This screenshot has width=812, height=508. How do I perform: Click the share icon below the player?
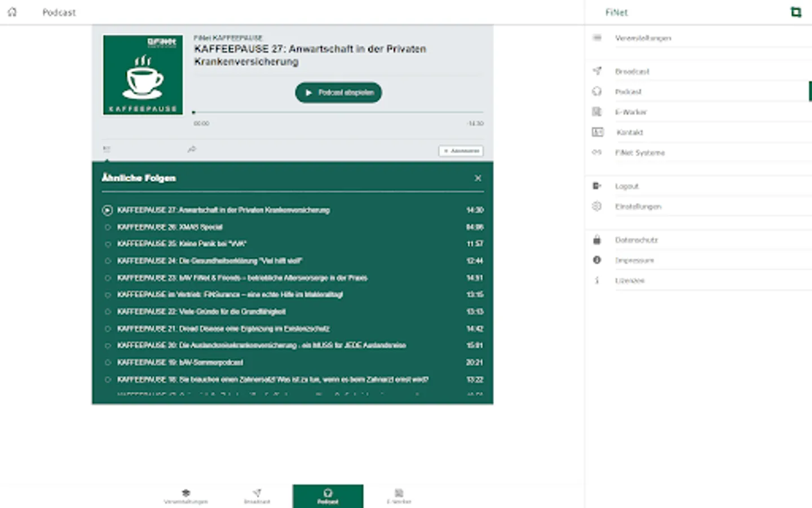pos(192,150)
